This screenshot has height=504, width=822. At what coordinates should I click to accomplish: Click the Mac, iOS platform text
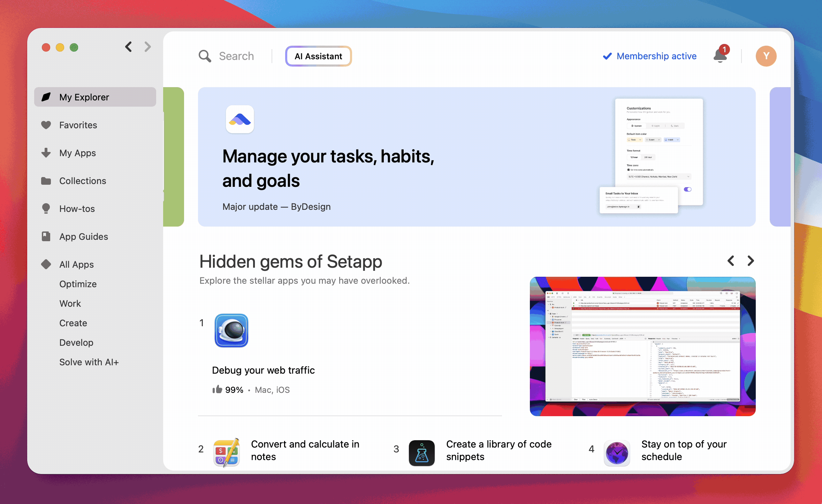click(x=272, y=390)
